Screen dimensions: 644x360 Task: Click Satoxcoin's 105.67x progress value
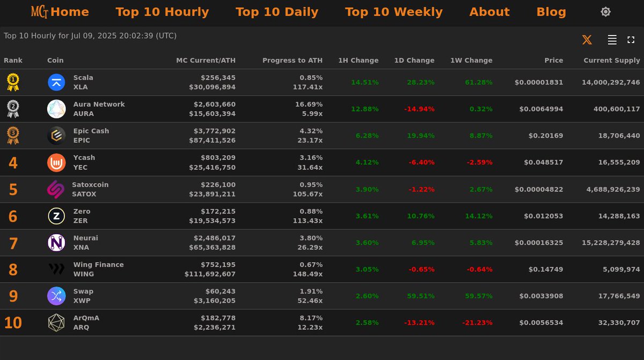click(309, 194)
